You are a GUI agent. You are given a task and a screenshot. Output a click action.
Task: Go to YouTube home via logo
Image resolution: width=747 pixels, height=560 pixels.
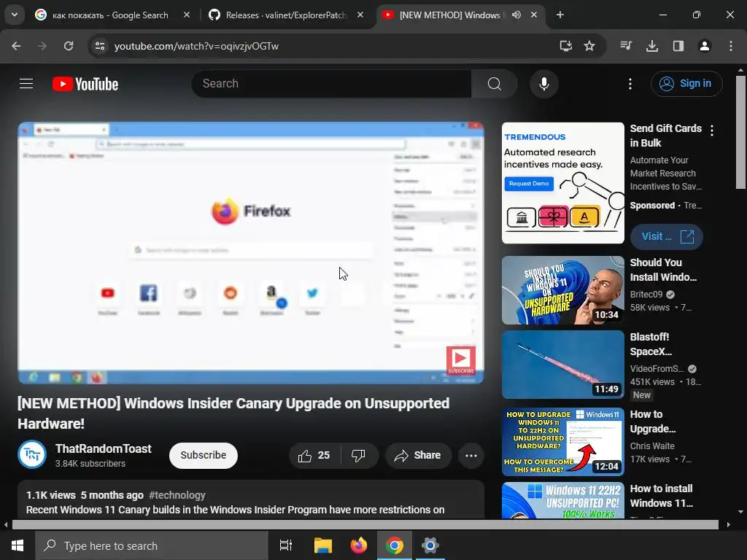click(x=85, y=85)
